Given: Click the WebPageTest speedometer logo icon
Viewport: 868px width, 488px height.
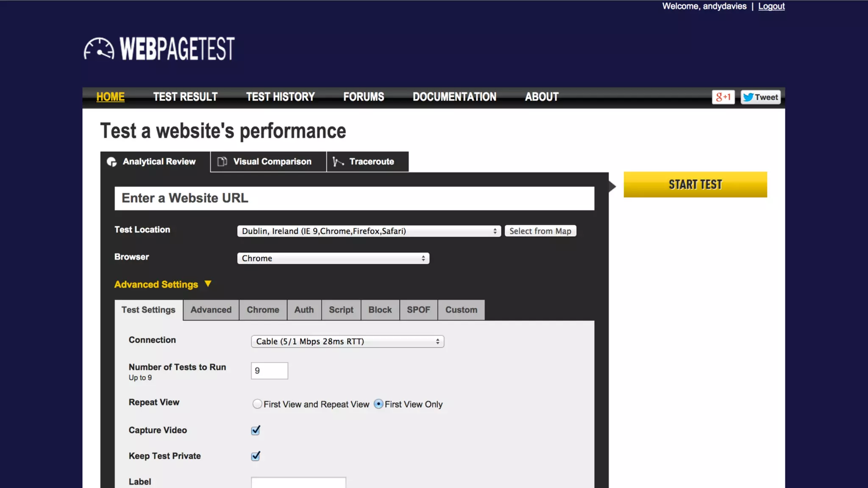Looking at the screenshot, I should (99, 49).
